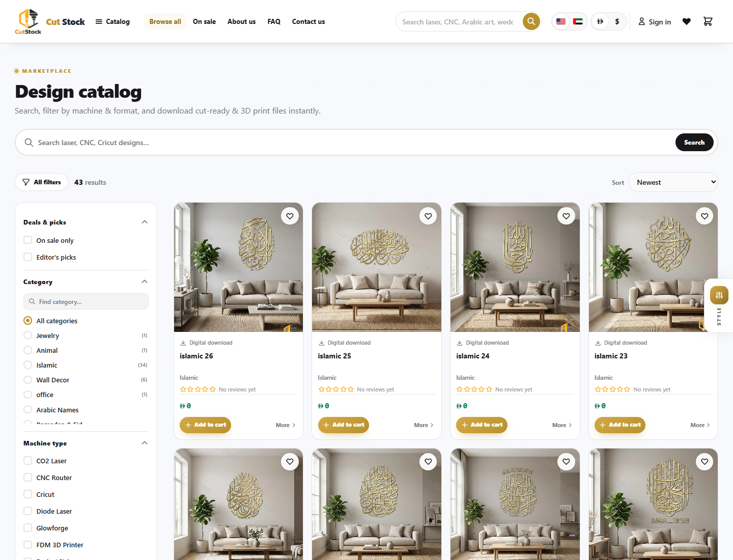Select the All categories radio button
The width and height of the screenshot is (733, 560).
[x=28, y=320]
